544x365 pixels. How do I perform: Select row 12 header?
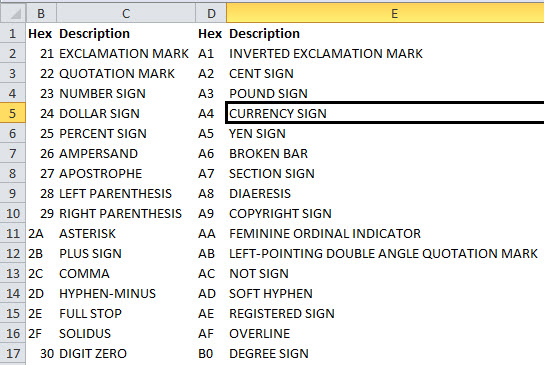[x=12, y=253]
